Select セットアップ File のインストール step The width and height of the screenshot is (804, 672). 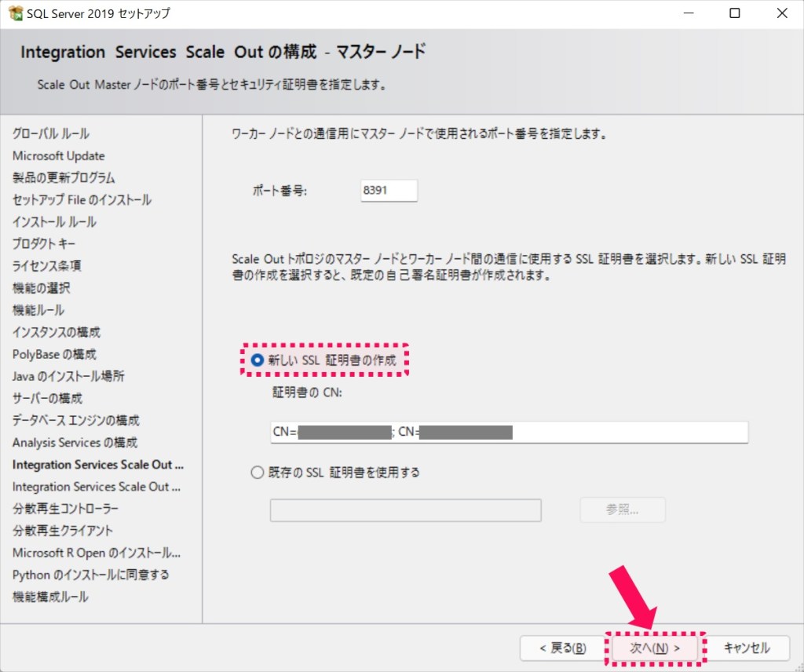[82, 200]
